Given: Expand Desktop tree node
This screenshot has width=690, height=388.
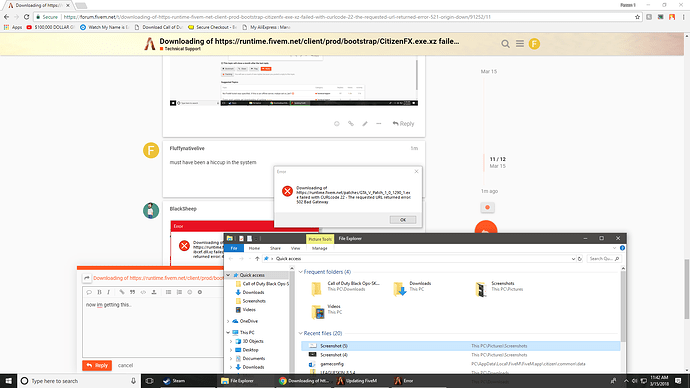Looking at the screenshot, I should click(231, 350).
